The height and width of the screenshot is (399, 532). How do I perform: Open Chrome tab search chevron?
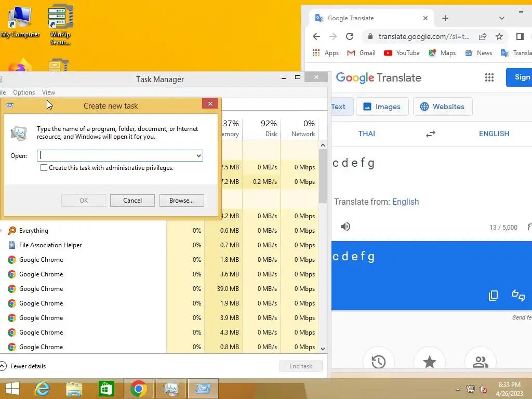[502, 18]
